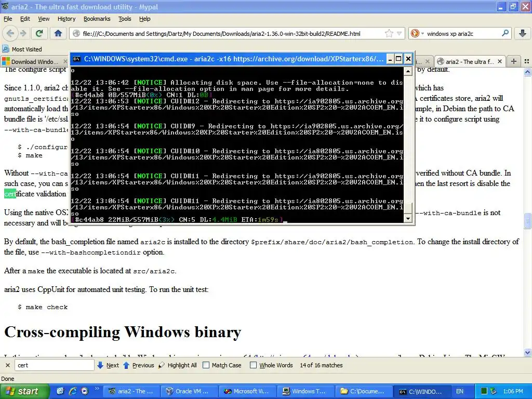This screenshot has width=532, height=399.
Task: Open the History menu
Action: (x=66, y=19)
